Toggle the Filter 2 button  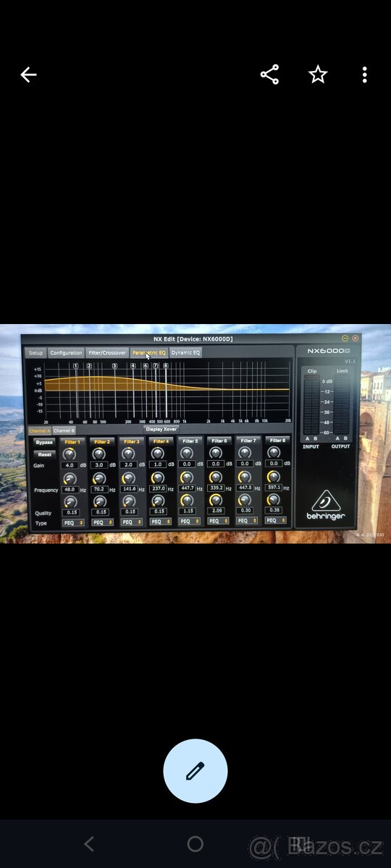[x=102, y=441]
